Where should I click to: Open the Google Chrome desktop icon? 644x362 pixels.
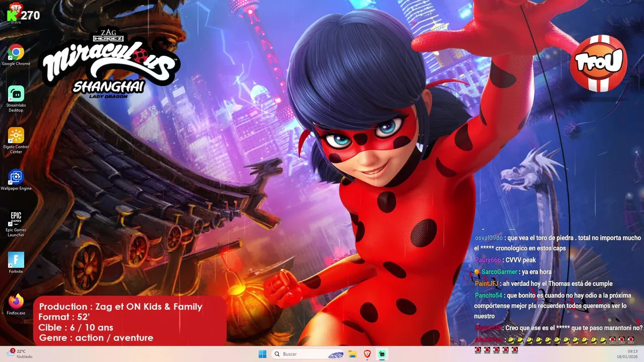16,55
